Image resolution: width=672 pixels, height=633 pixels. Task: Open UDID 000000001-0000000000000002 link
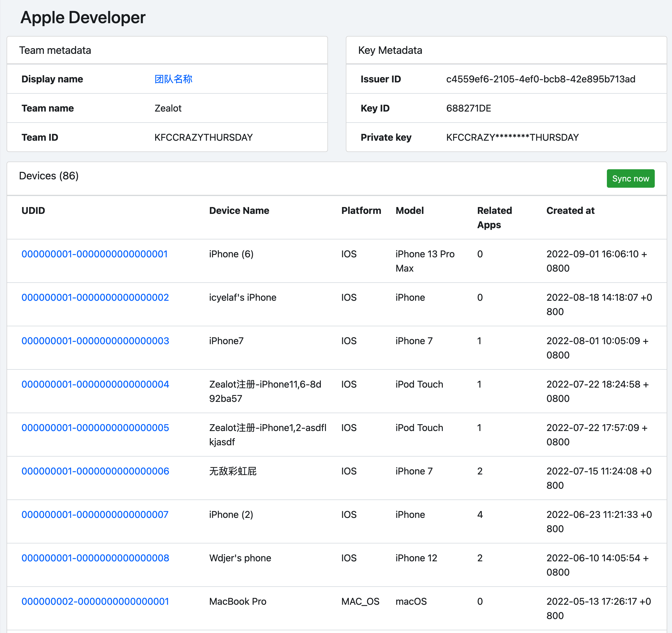(95, 297)
